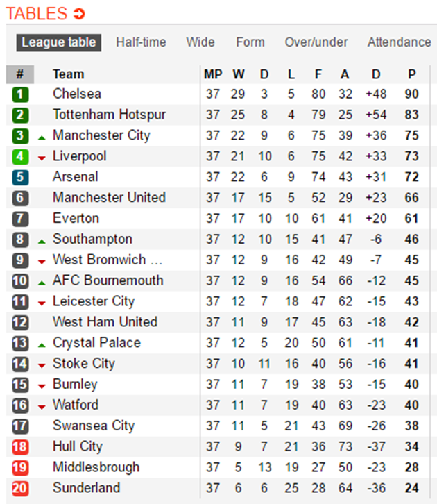Open the TABLES heading link
This screenshot has height=504, width=437.
(x=37, y=13)
